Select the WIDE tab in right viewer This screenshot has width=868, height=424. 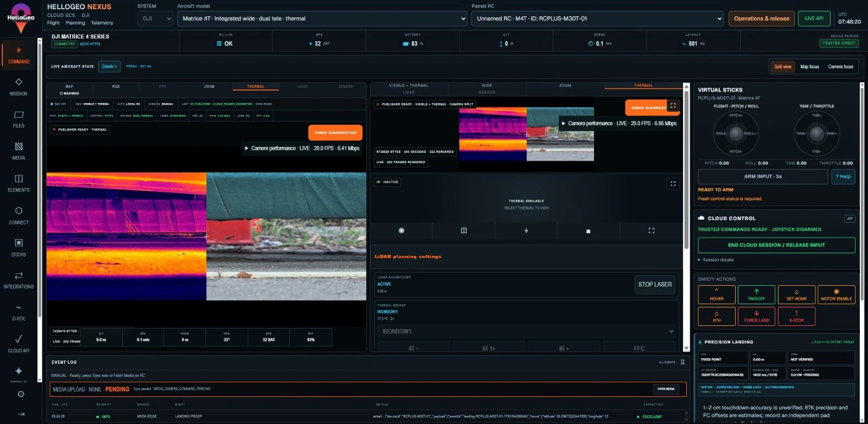coord(487,86)
